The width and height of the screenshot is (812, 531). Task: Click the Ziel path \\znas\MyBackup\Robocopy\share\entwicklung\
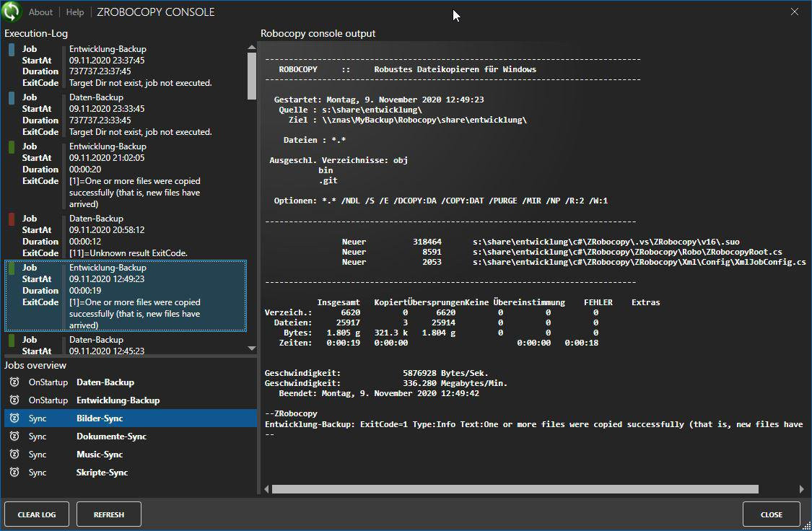click(x=424, y=120)
